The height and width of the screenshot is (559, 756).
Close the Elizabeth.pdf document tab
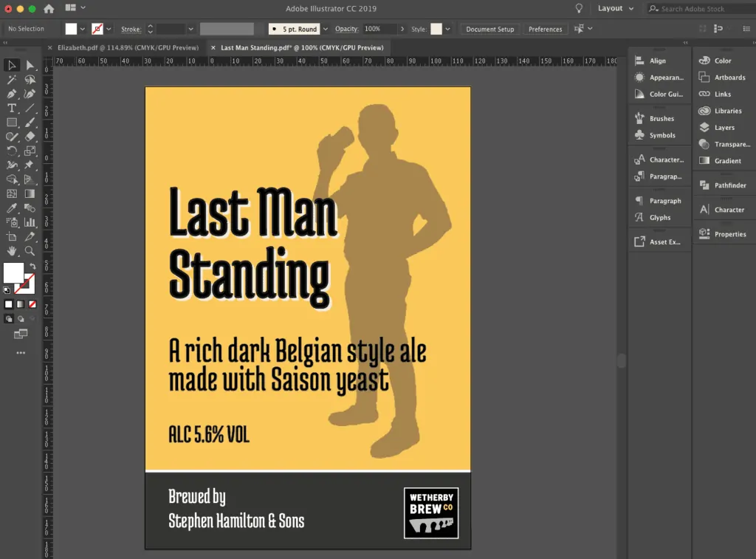tap(49, 48)
